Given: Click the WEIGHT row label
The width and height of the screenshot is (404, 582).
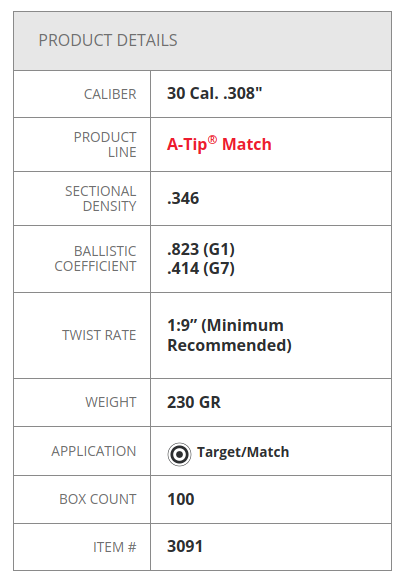Looking at the screenshot, I should [x=111, y=402].
